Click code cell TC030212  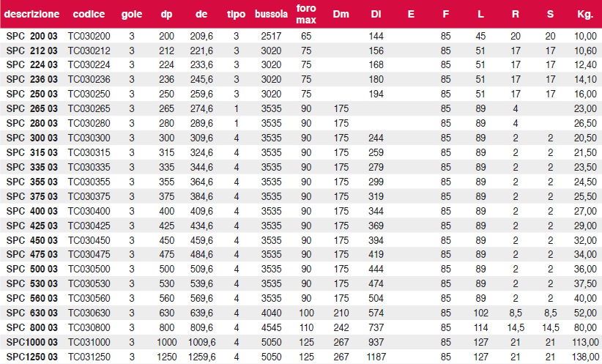pos(89,51)
